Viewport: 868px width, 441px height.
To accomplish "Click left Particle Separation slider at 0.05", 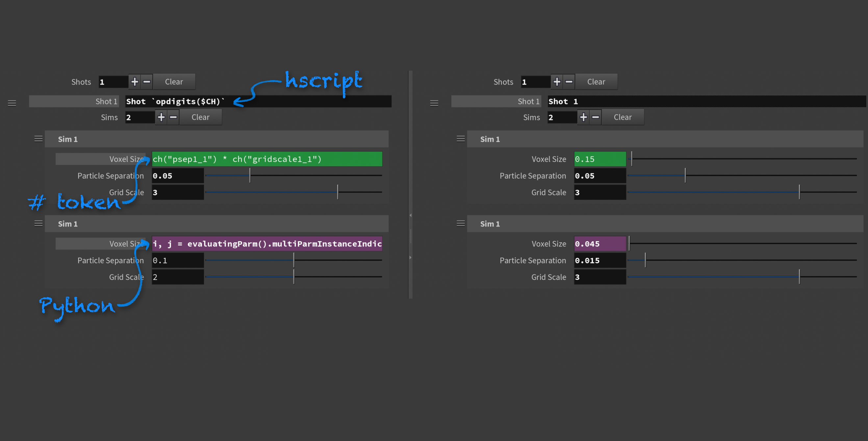I will 250,175.
